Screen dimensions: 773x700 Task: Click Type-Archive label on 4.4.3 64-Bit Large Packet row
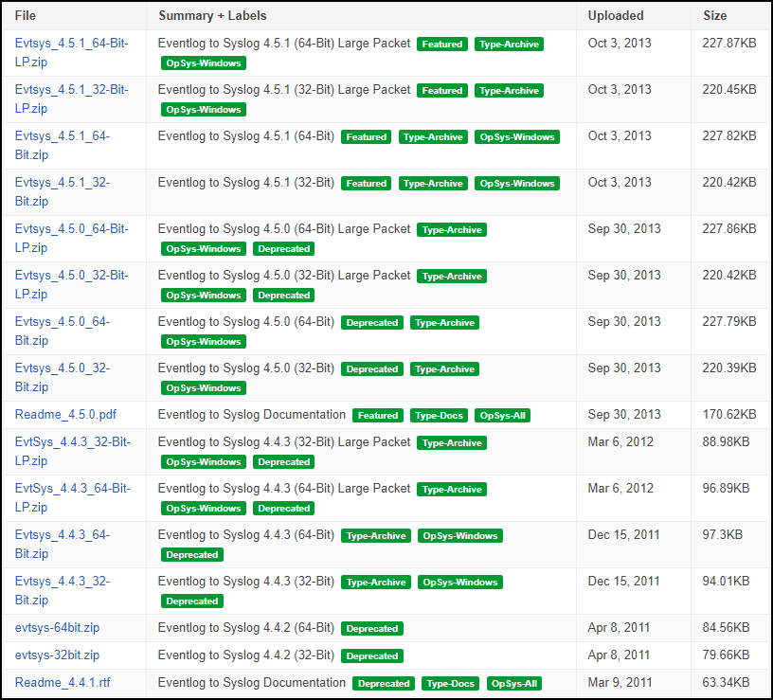(452, 489)
